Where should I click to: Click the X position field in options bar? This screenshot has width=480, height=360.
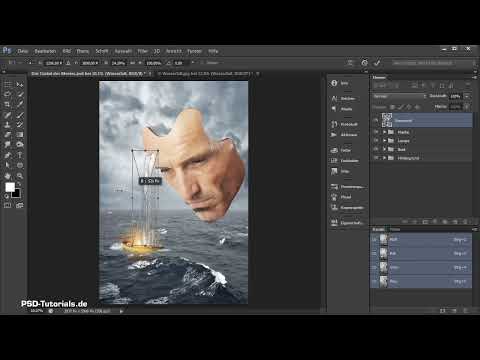click(53, 63)
